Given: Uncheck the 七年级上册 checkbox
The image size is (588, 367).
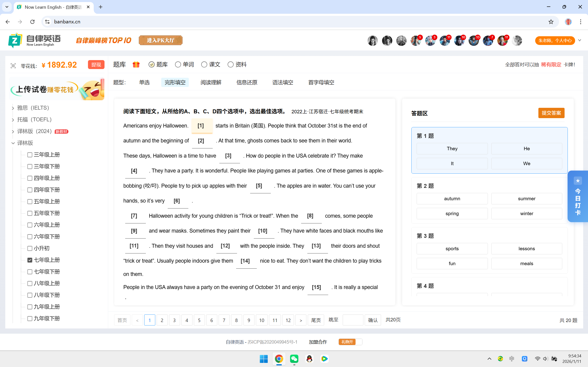Looking at the screenshot, I should coord(30,260).
